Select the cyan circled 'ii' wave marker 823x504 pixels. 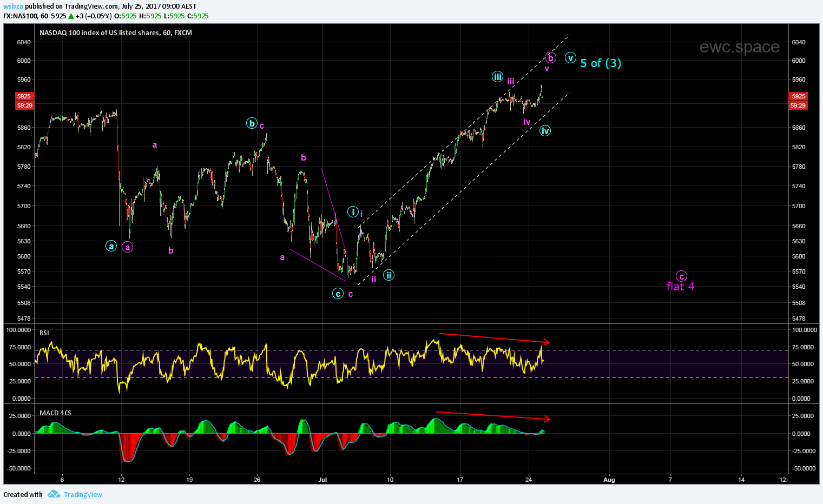389,275
